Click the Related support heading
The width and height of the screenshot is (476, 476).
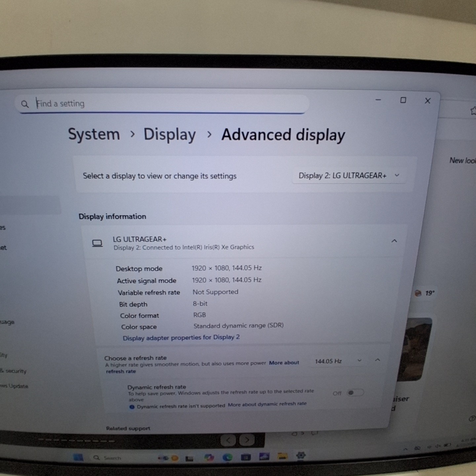tap(128, 428)
